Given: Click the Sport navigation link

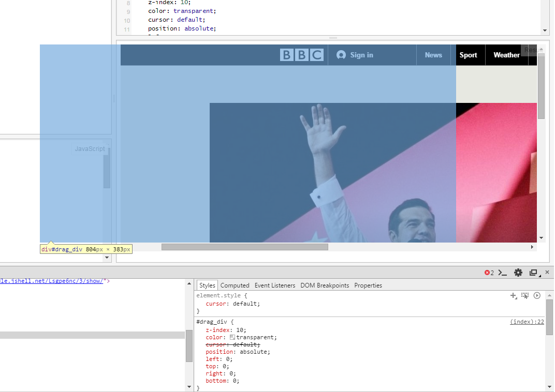Looking at the screenshot, I should click(x=468, y=55).
